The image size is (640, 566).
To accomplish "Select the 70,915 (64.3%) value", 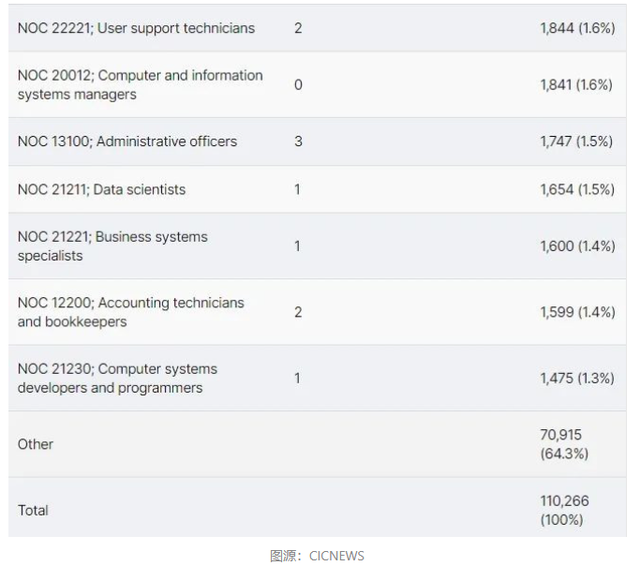I will [563, 444].
